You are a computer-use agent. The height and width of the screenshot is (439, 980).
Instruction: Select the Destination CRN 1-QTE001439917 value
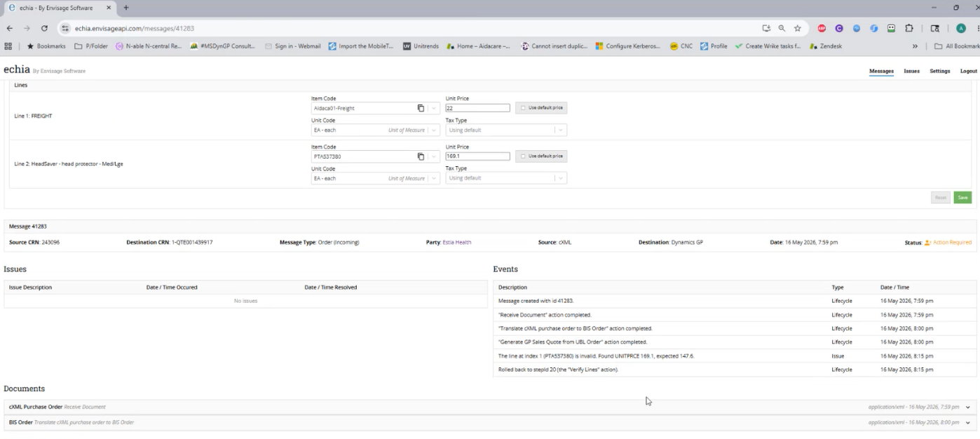click(192, 242)
